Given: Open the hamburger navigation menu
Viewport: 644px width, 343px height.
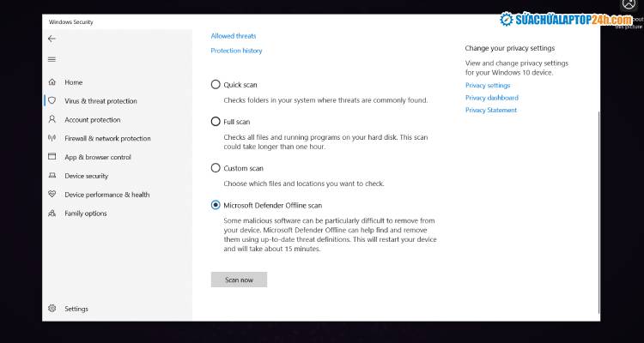Looking at the screenshot, I should click(x=52, y=59).
